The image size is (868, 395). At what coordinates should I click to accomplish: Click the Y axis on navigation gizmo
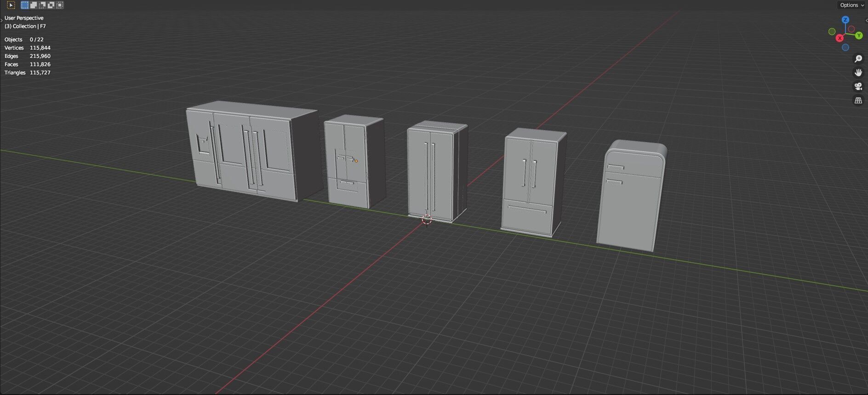click(858, 35)
